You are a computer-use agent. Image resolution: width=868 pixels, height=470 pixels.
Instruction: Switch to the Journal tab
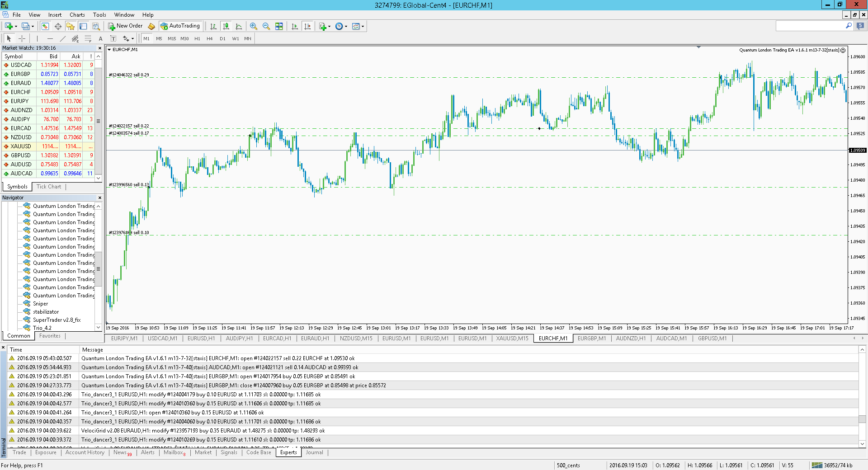point(314,452)
